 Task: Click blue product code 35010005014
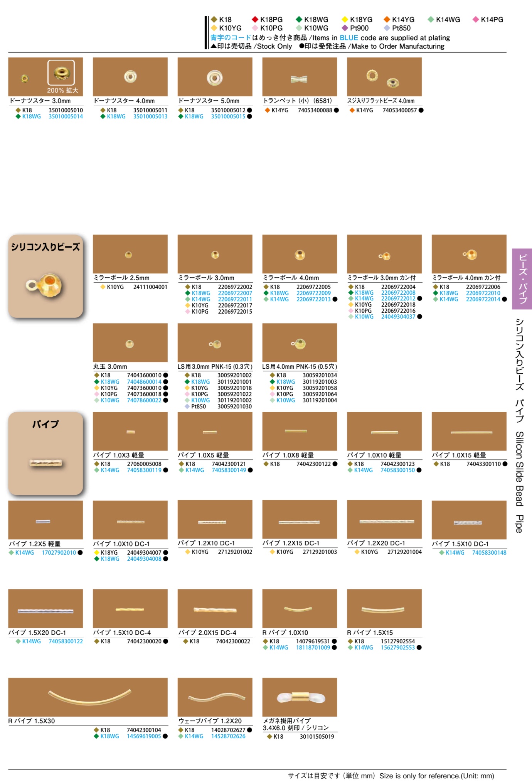coord(66,116)
